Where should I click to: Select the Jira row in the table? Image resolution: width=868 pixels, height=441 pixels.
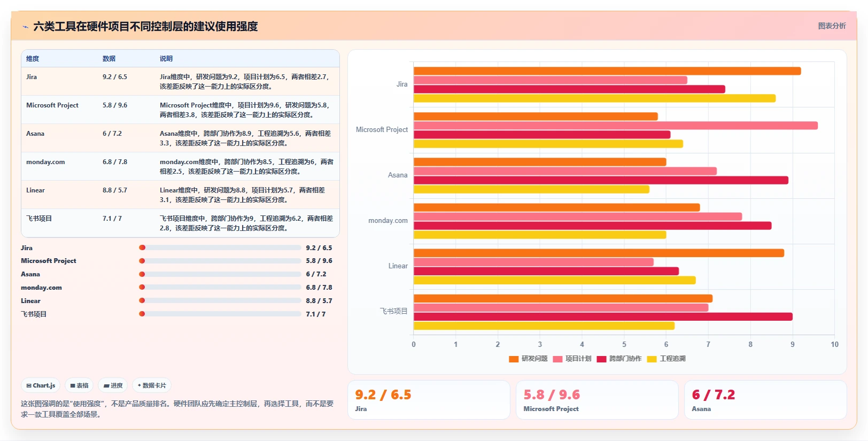point(180,81)
